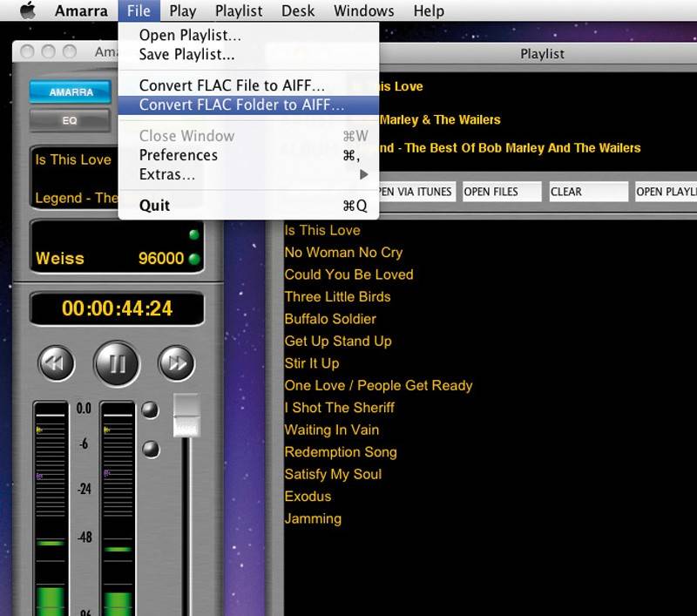Screen dimensions: 697x616
Task: Click the green indicator beside 96000
Action: pyautogui.click(x=194, y=259)
